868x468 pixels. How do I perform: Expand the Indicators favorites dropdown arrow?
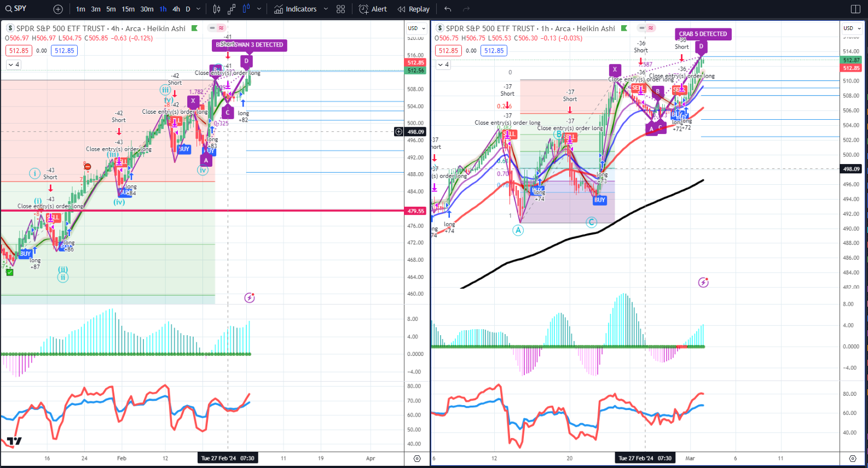(326, 9)
